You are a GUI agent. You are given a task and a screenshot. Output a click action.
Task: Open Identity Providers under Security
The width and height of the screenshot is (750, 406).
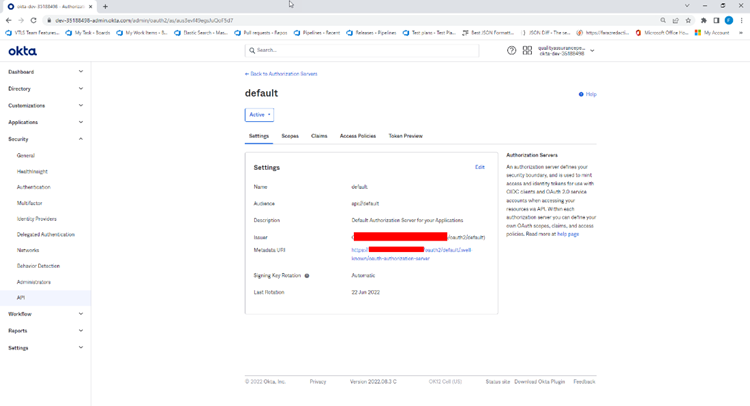coord(37,219)
